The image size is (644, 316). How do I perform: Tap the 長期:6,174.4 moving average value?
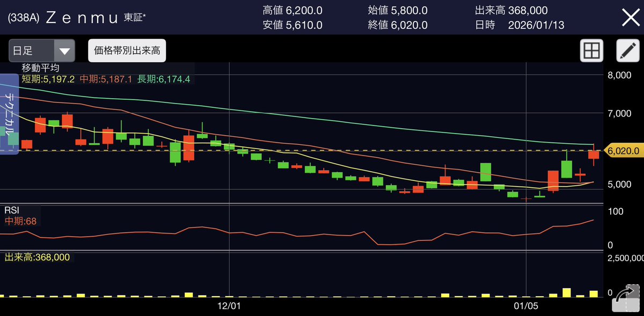tap(163, 79)
